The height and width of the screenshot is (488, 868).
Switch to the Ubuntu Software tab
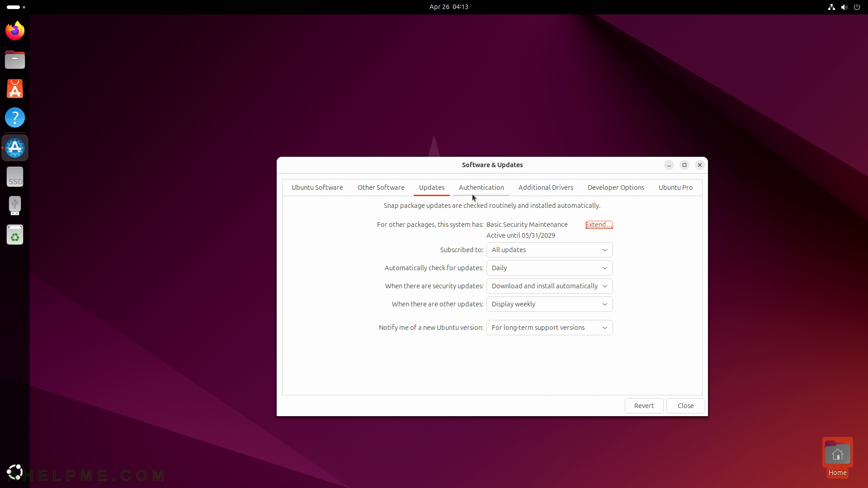[x=317, y=188]
